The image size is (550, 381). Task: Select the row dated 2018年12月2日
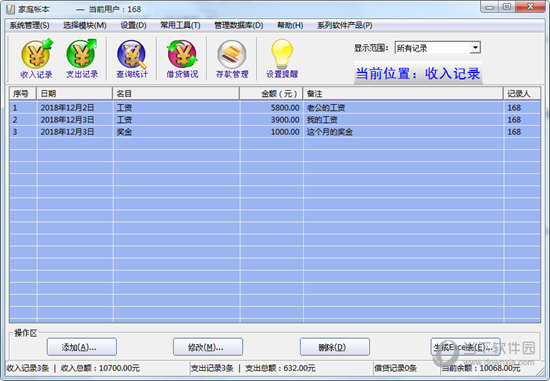[275, 108]
